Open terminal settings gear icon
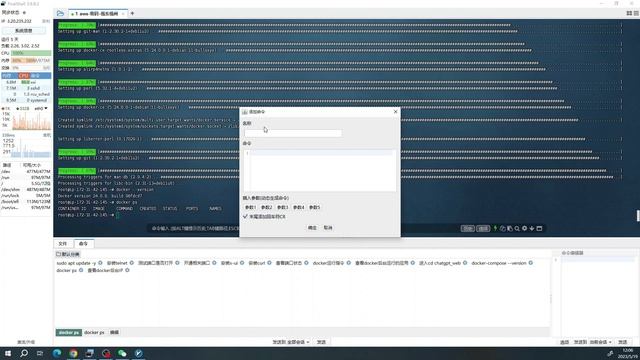 524,229
